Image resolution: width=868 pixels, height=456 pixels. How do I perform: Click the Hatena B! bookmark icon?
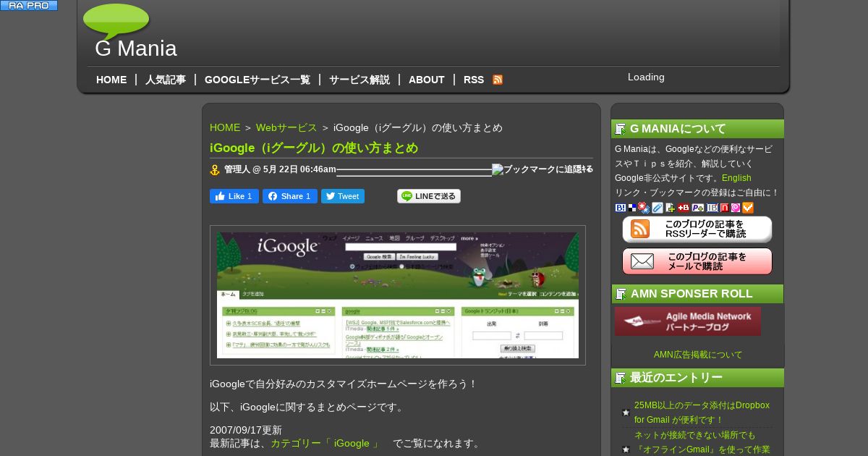621,208
